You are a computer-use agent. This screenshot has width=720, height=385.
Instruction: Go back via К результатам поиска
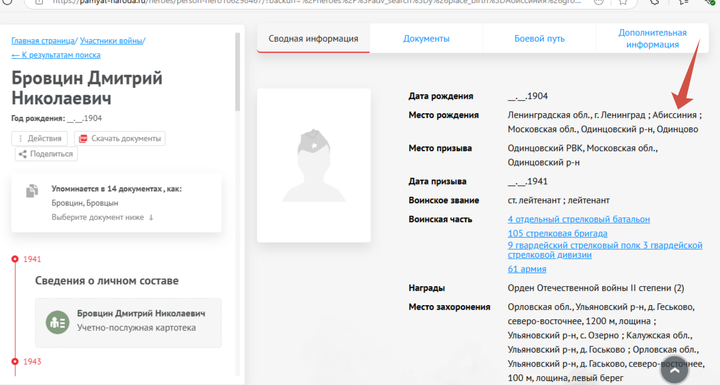click(56, 55)
